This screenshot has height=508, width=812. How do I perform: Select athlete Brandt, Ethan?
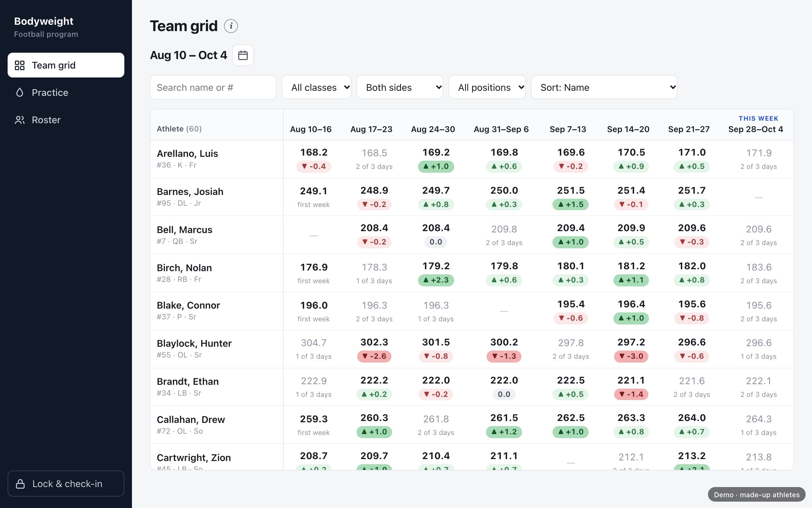point(187,381)
